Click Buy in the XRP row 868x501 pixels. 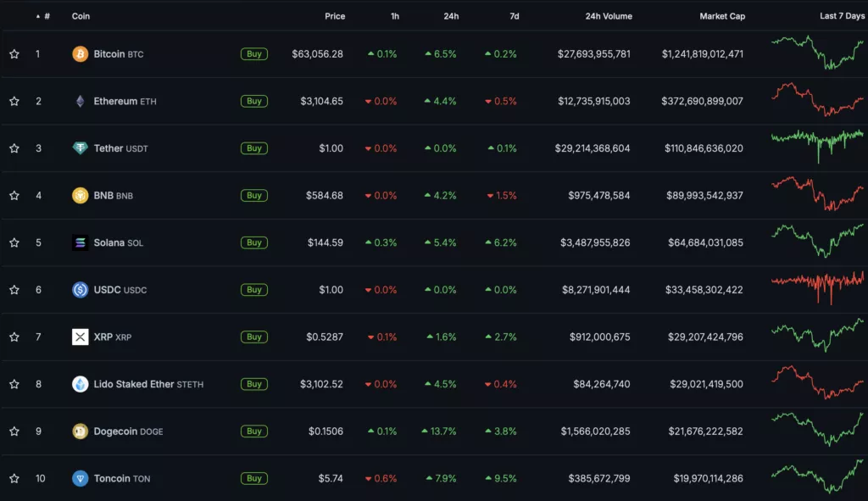[254, 337]
